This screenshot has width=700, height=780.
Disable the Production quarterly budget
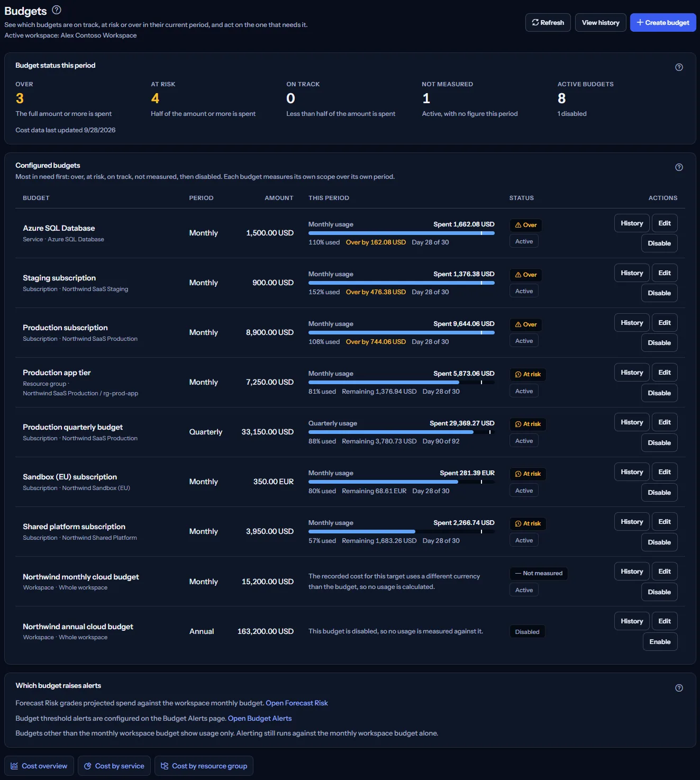click(x=659, y=443)
